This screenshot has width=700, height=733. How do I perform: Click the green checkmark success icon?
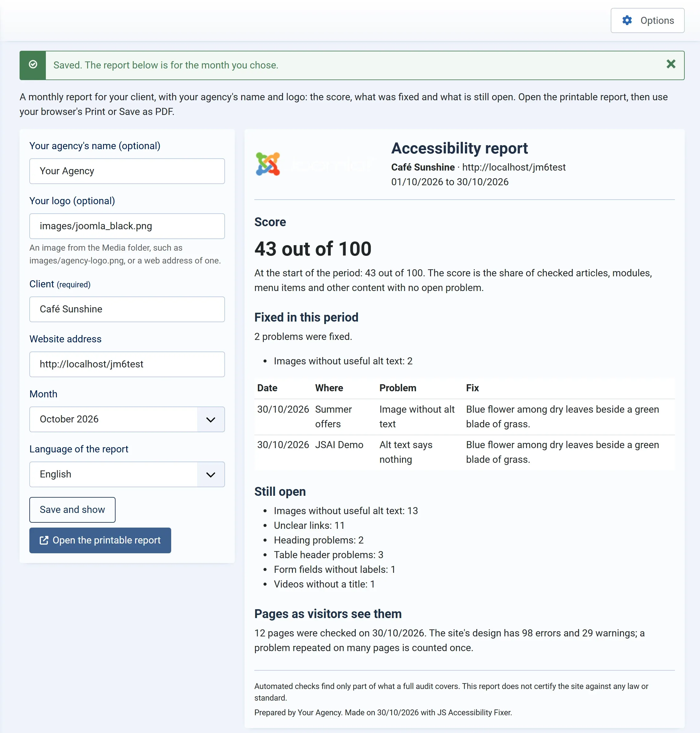point(33,64)
